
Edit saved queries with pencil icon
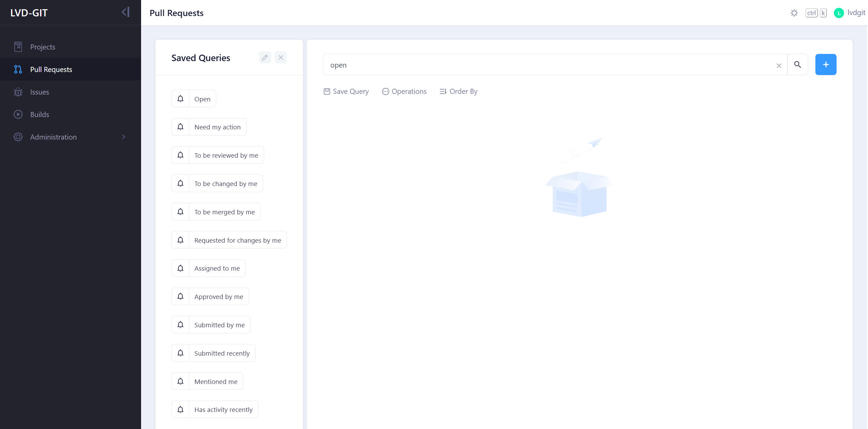(x=265, y=58)
